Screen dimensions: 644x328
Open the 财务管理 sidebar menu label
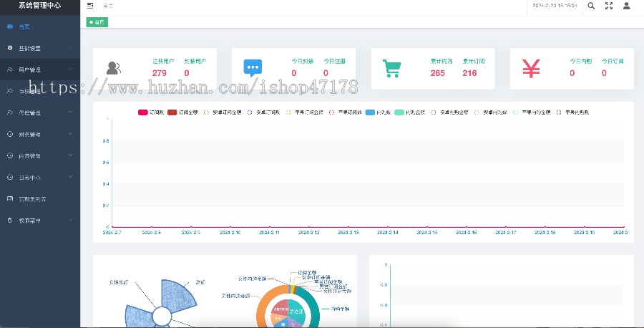(x=29, y=134)
